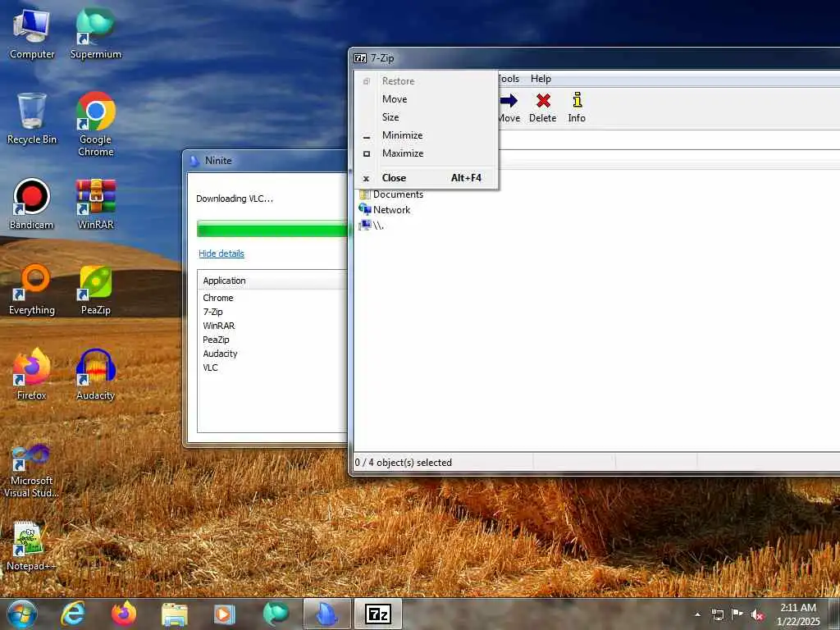The width and height of the screenshot is (840, 630).
Task: Select the Audacity desktop shortcut
Action: tap(95, 374)
